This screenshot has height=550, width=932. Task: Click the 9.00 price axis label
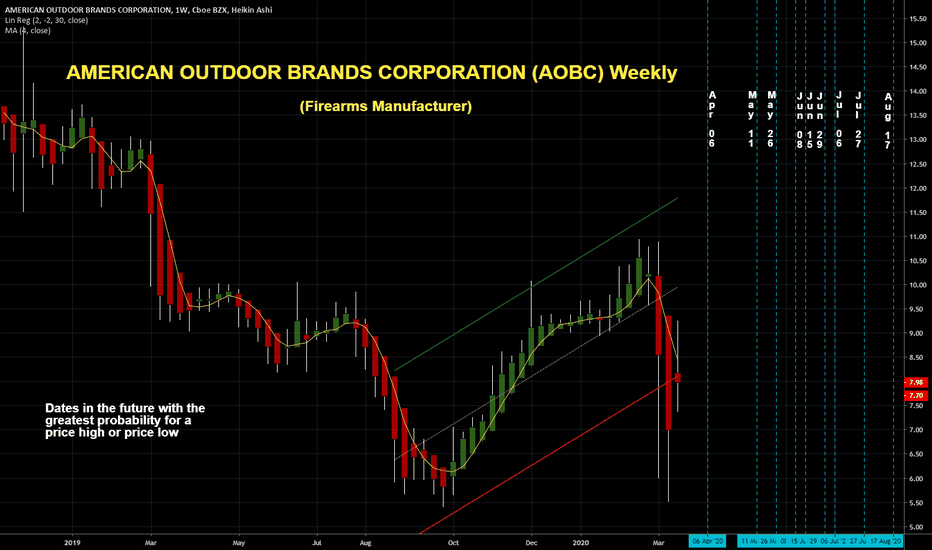(x=919, y=333)
